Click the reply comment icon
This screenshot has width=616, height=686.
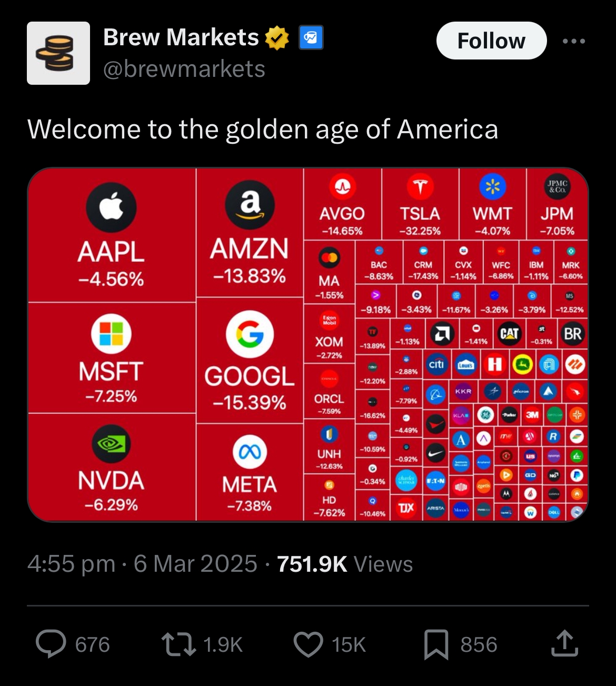coord(51,644)
